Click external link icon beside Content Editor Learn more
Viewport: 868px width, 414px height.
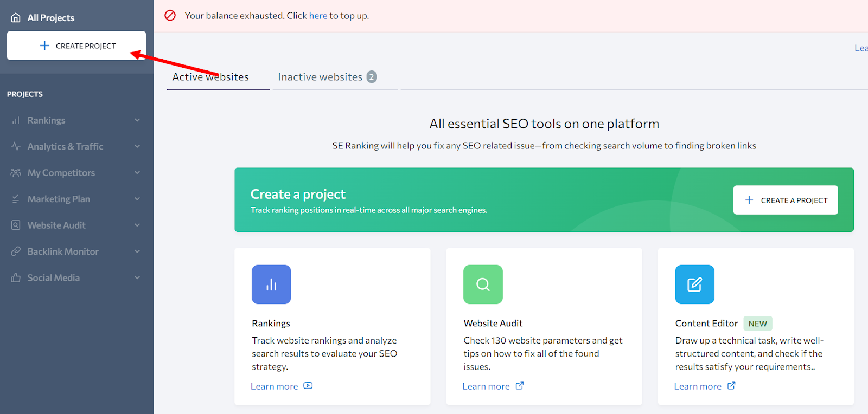click(x=731, y=386)
